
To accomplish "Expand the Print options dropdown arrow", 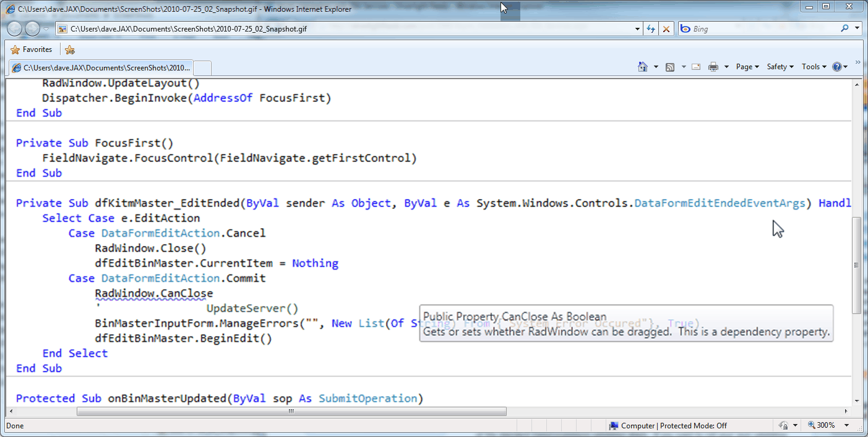I will 726,67.
